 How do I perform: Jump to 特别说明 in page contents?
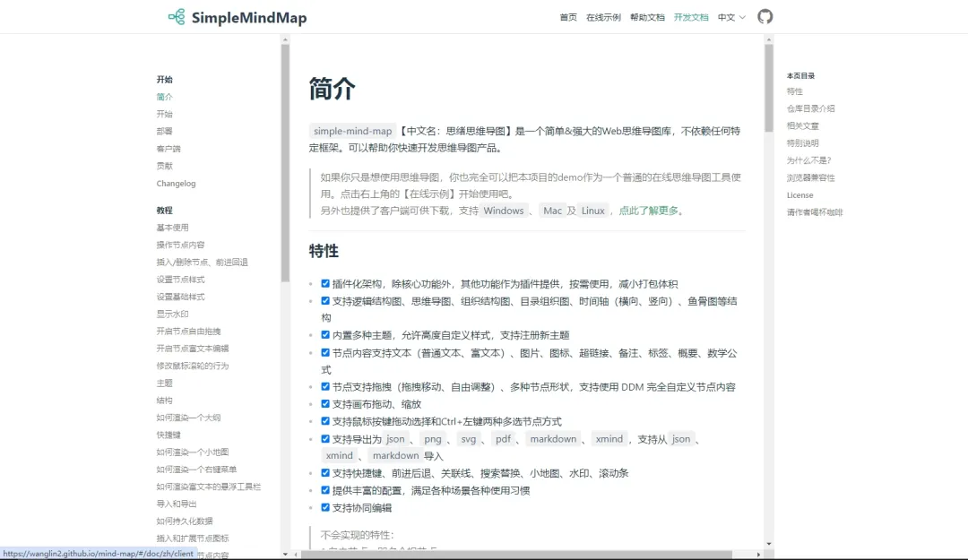pyautogui.click(x=802, y=143)
